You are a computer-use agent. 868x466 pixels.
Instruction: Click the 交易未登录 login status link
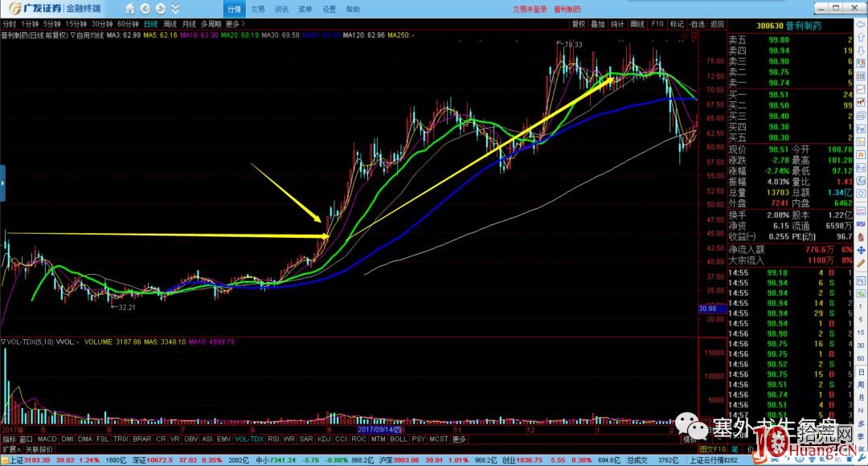coord(529,9)
